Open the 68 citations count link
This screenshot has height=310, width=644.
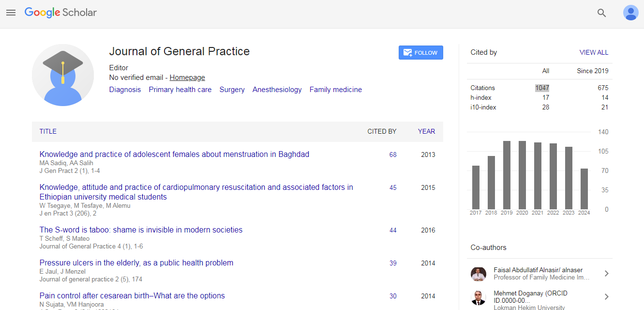tap(392, 155)
